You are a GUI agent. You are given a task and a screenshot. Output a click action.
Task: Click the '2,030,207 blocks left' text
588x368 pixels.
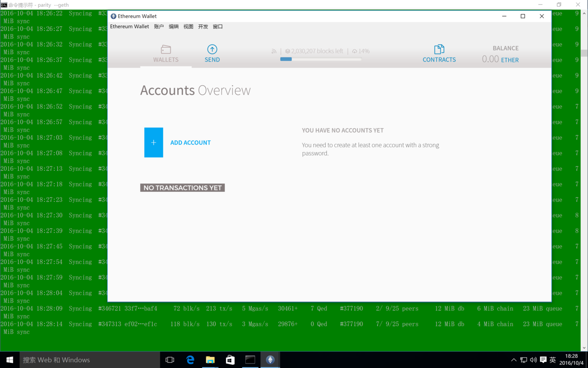coord(317,52)
